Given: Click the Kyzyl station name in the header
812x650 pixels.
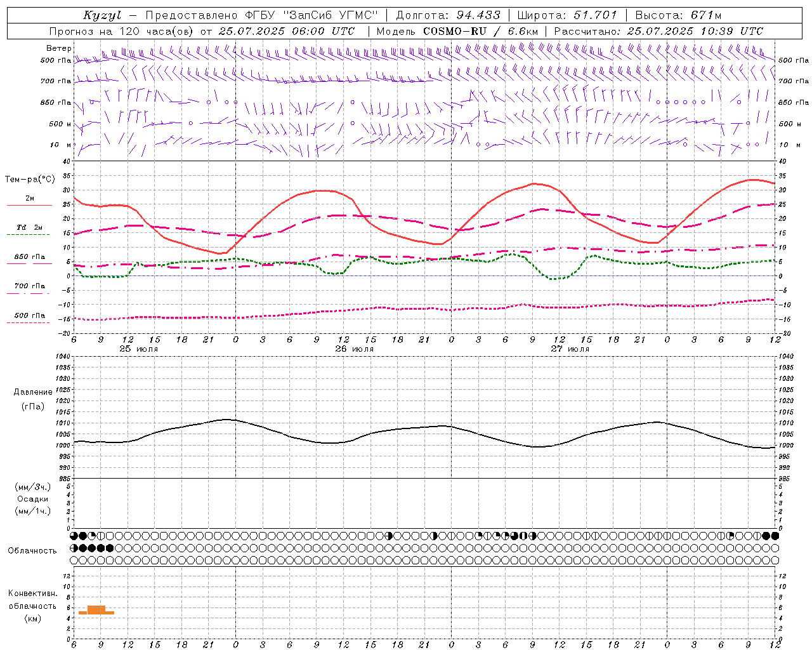Looking at the screenshot, I should pyautogui.click(x=102, y=15).
